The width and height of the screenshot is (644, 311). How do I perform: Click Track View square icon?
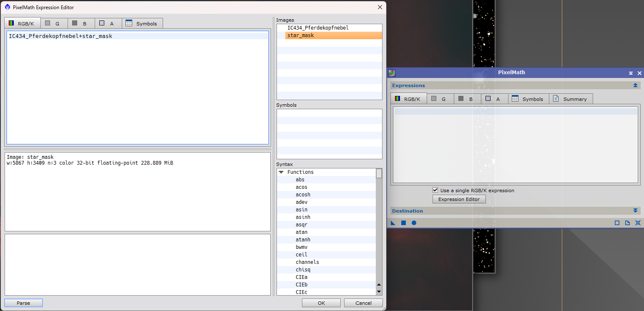(x=617, y=223)
